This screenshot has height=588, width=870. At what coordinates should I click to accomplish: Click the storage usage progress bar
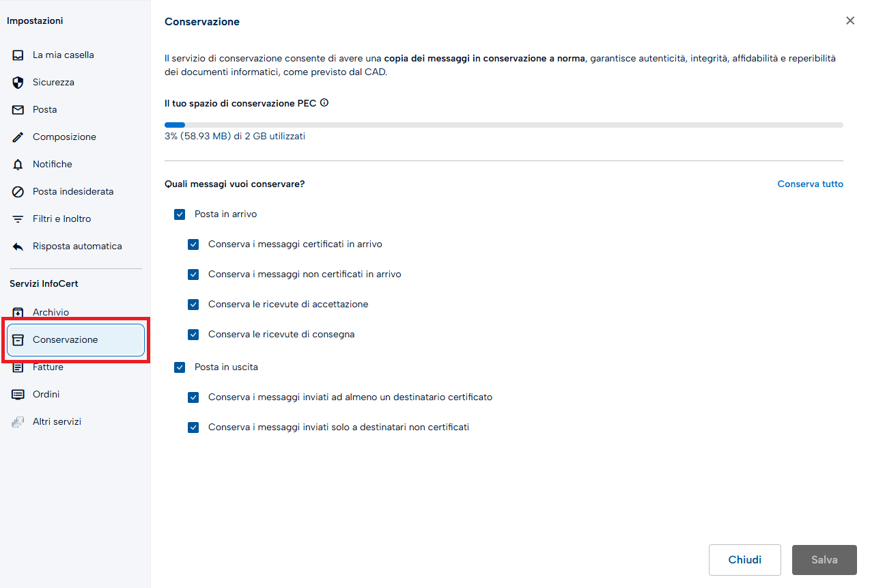(504, 125)
